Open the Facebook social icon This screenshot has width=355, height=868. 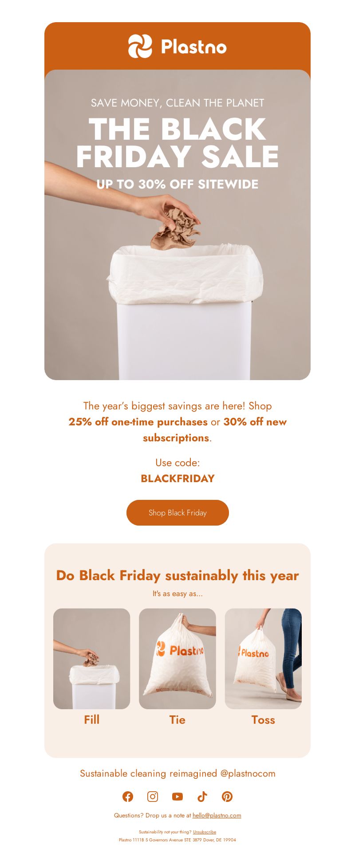click(x=128, y=797)
